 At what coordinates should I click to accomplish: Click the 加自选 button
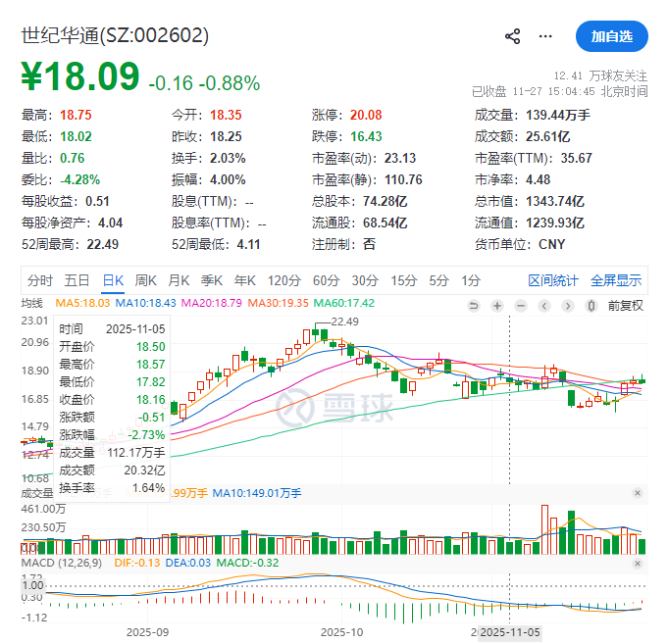coord(611,36)
